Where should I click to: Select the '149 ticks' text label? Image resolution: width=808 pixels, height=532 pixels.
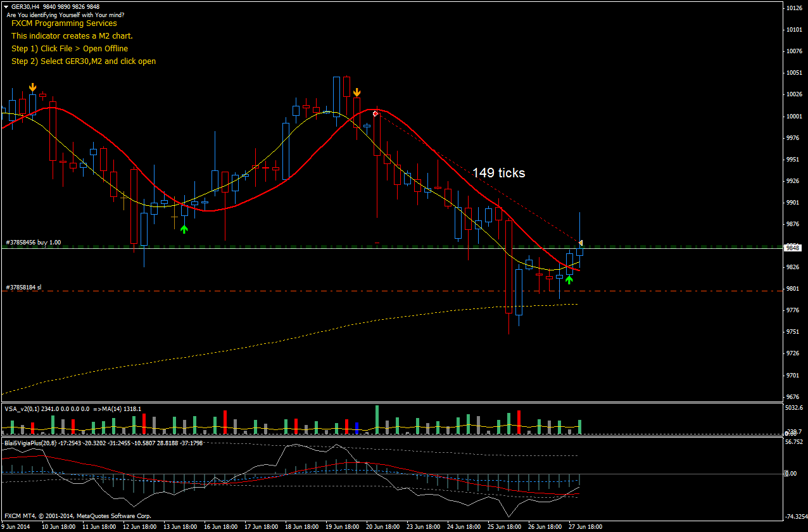click(498, 173)
